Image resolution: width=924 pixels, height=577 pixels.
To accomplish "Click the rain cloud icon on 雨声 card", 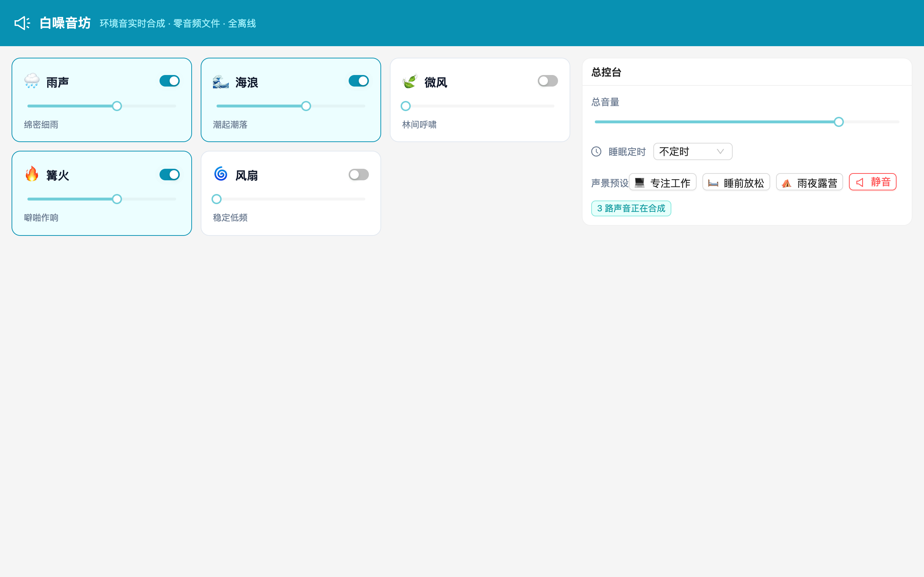I will [x=32, y=81].
